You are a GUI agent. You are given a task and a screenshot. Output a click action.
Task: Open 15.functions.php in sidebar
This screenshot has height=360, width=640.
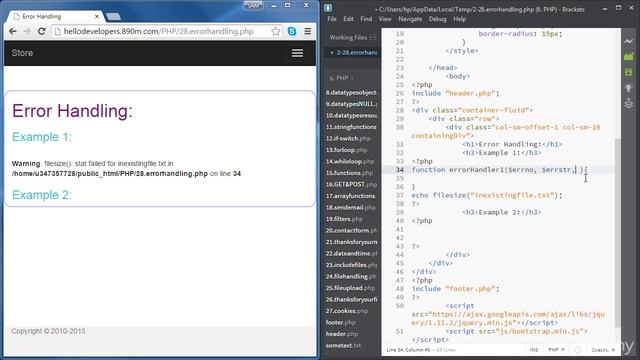coord(349,173)
